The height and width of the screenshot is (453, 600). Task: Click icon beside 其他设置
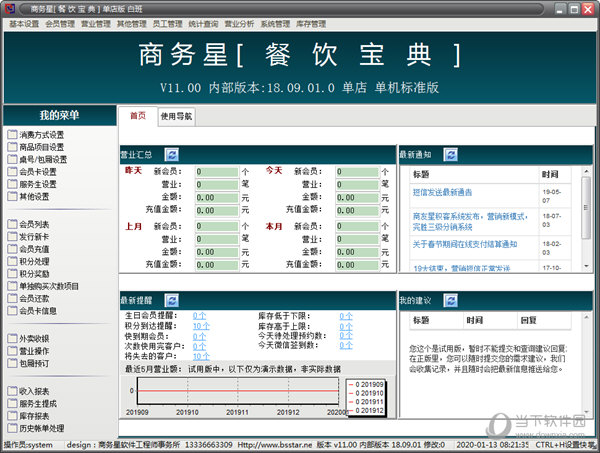click(x=13, y=196)
